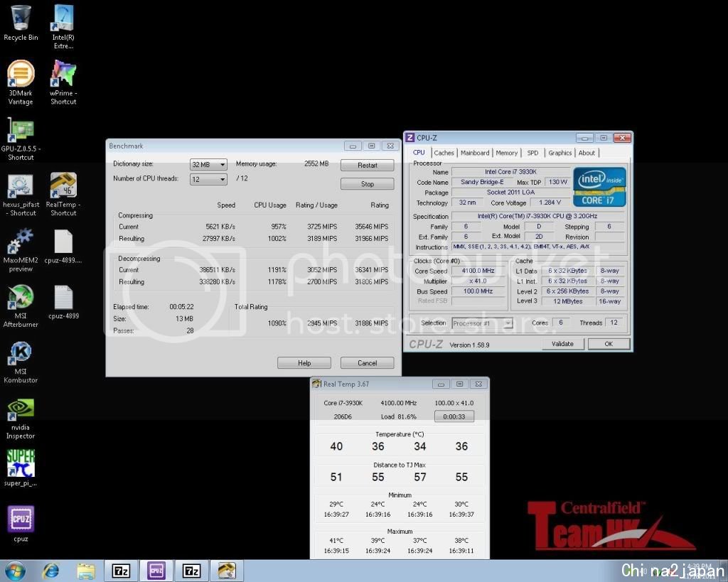Open the Memory tab in CPU-Z

pyautogui.click(x=506, y=153)
